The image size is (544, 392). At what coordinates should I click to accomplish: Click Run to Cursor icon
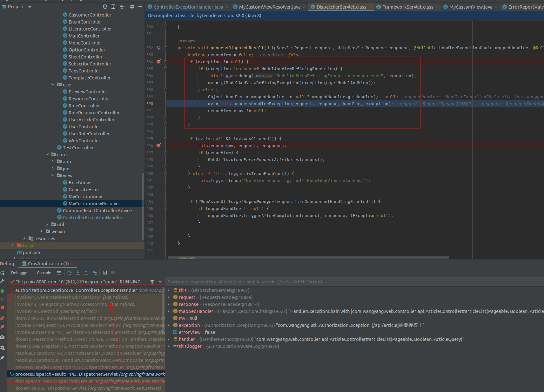point(94,273)
